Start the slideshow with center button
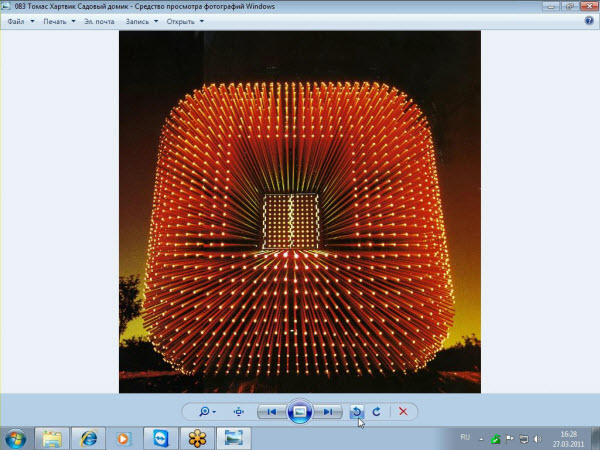This screenshot has width=600, height=450. (x=299, y=411)
